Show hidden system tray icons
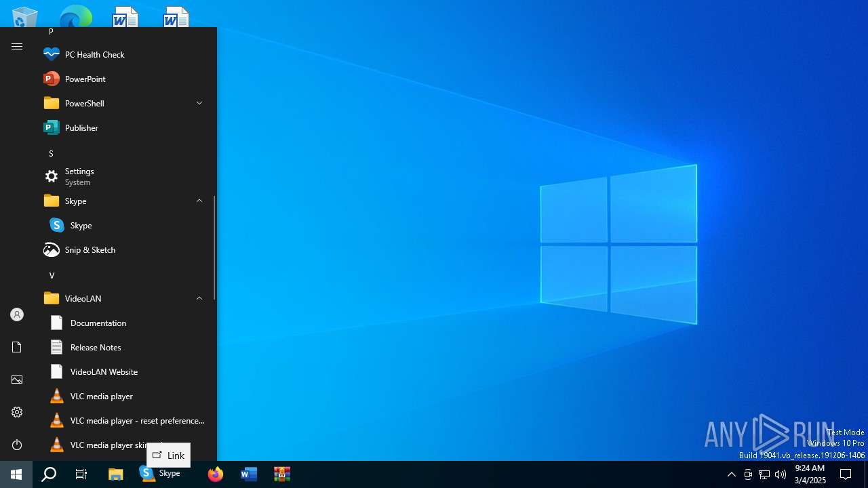The height and width of the screenshot is (488, 868). click(731, 474)
